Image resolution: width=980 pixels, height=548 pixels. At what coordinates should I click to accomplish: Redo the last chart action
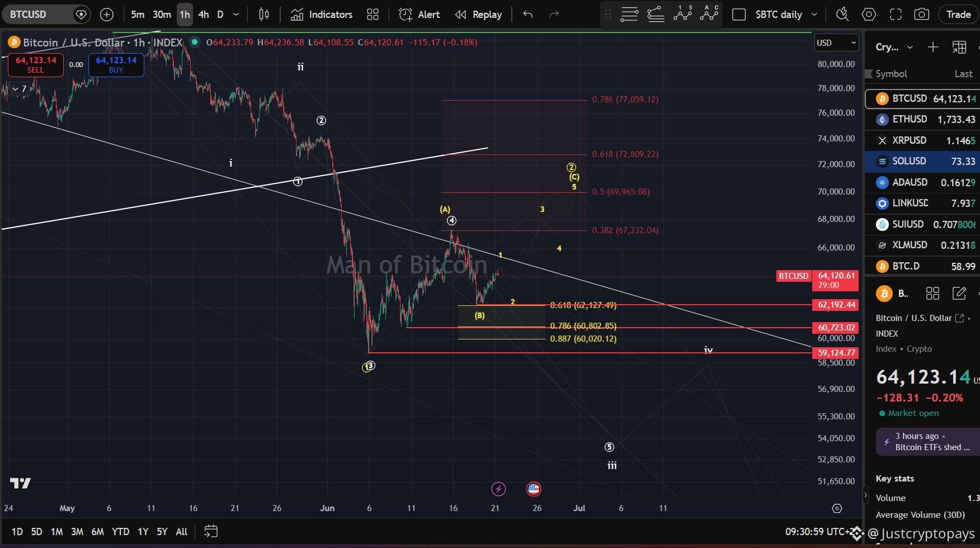coord(554,15)
